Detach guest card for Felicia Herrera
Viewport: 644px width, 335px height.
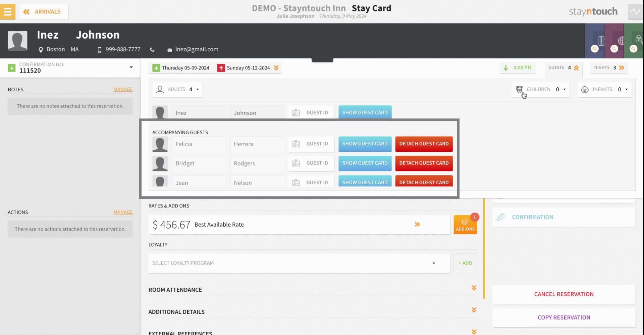(424, 144)
